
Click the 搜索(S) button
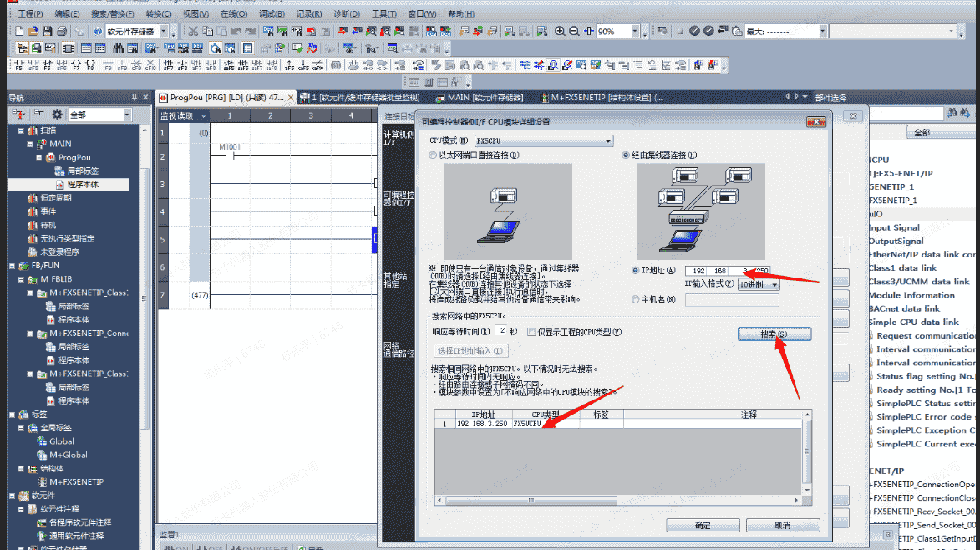pos(773,334)
